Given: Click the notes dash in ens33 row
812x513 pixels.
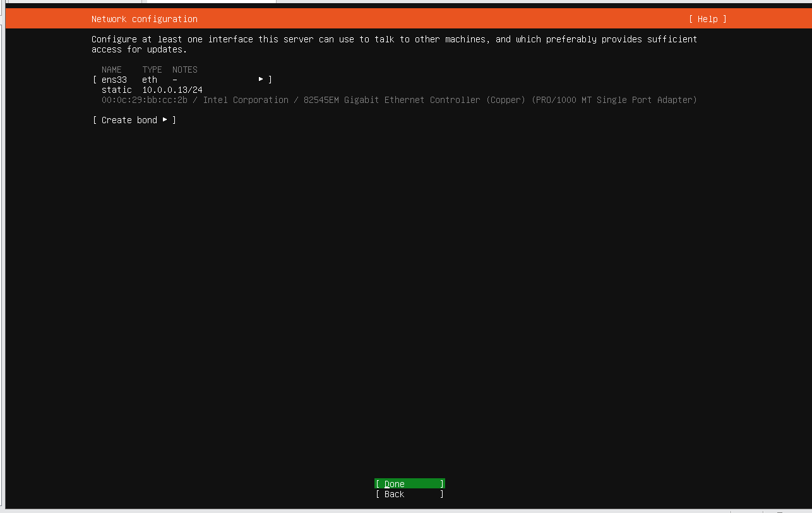Looking at the screenshot, I should click(x=175, y=80).
